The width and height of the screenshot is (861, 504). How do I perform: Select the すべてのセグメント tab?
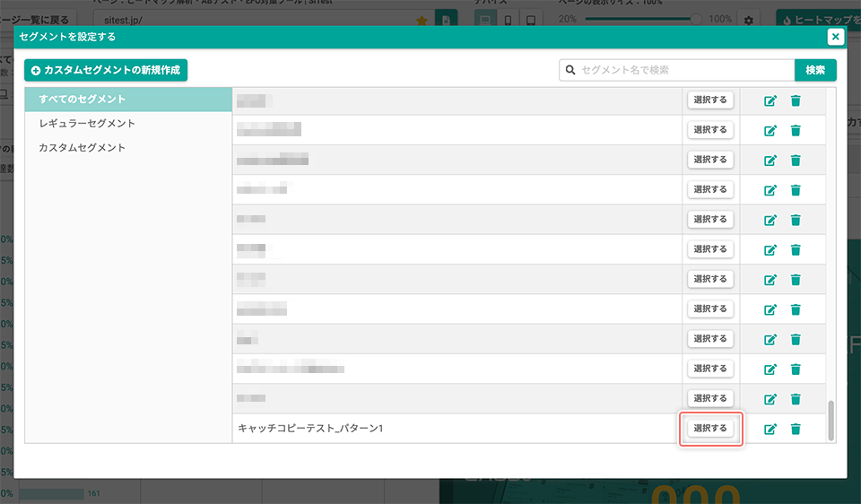pos(128,100)
